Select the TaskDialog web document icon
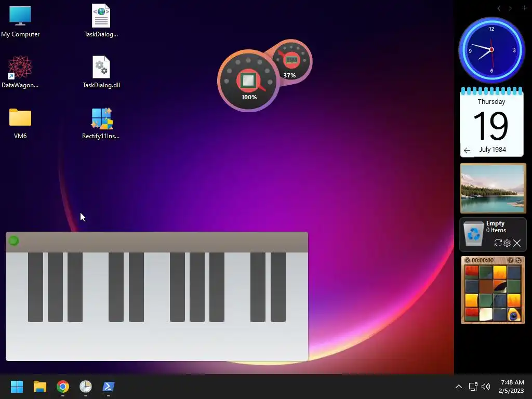The image size is (532, 399). pos(101,21)
